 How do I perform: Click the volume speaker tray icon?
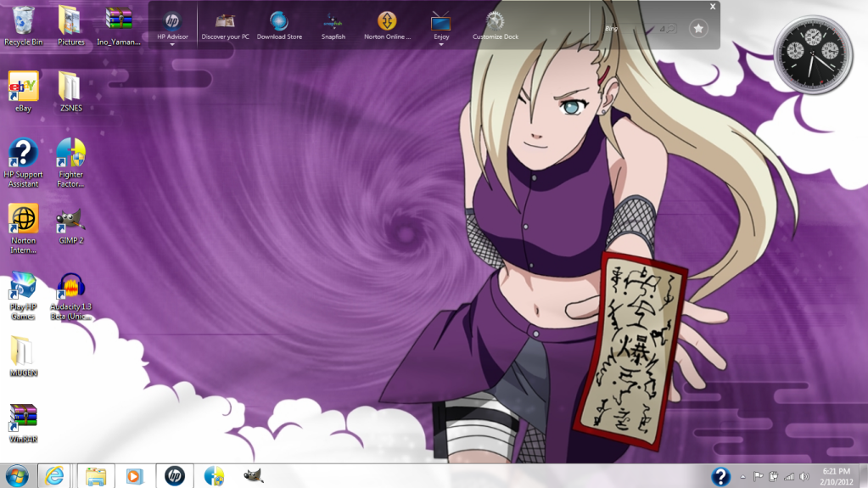[804, 476]
